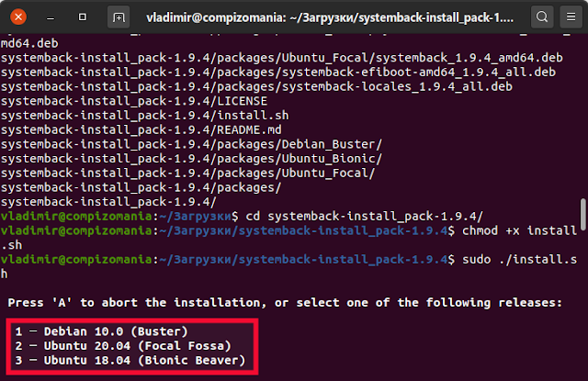Click the 'Ubuntu 20.04 (Focal Fossa)' option line

click(123, 346)
